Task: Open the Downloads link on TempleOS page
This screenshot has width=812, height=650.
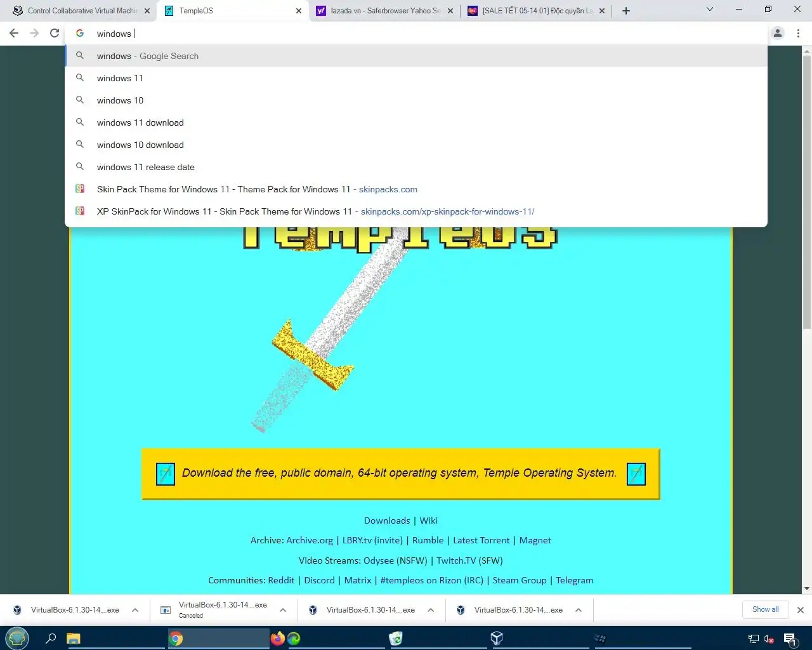Action: [387, 521]
